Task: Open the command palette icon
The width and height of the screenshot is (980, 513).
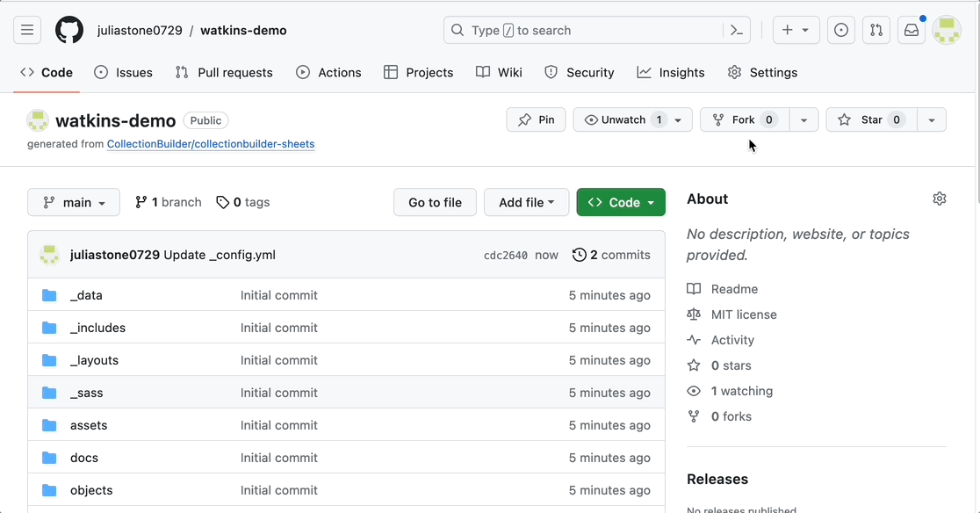Action: pos(737,30)
